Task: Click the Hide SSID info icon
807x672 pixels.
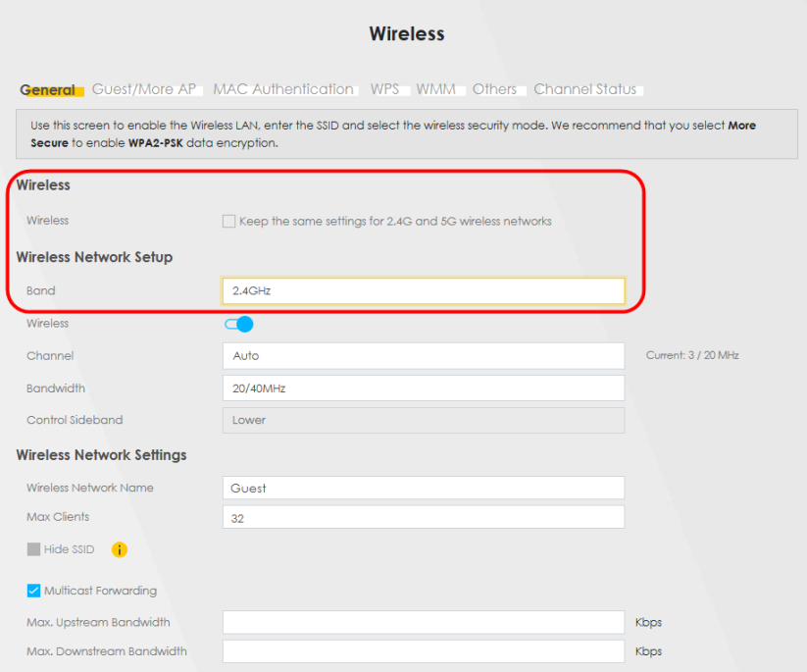Action: click(x=120, y=549)
